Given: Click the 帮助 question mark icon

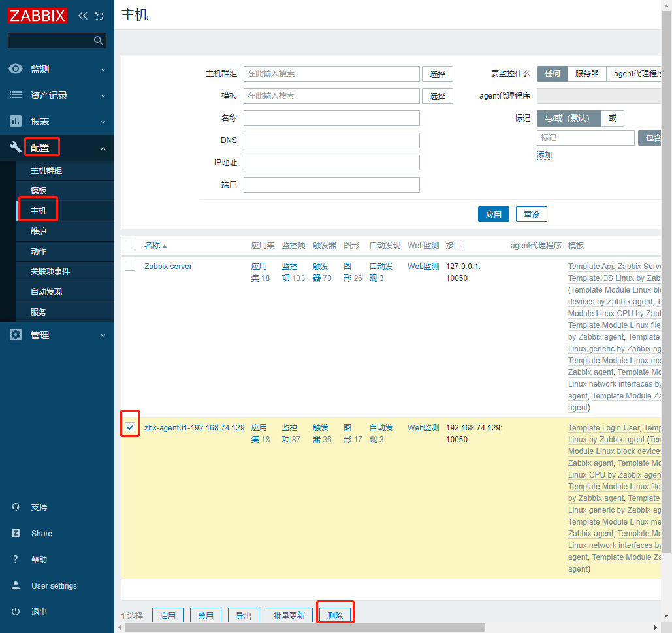Looking at the screenshot, I should [x=16, y=560].
